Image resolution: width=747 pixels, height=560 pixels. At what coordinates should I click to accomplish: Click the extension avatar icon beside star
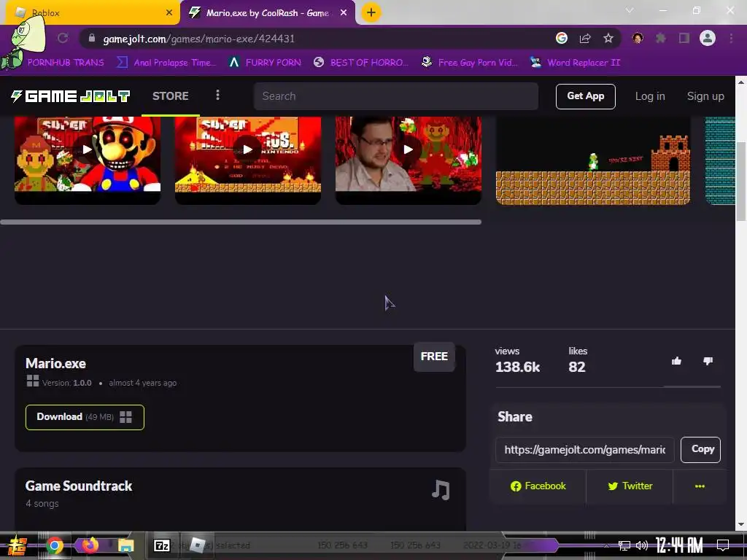click(x=638, y=38)
